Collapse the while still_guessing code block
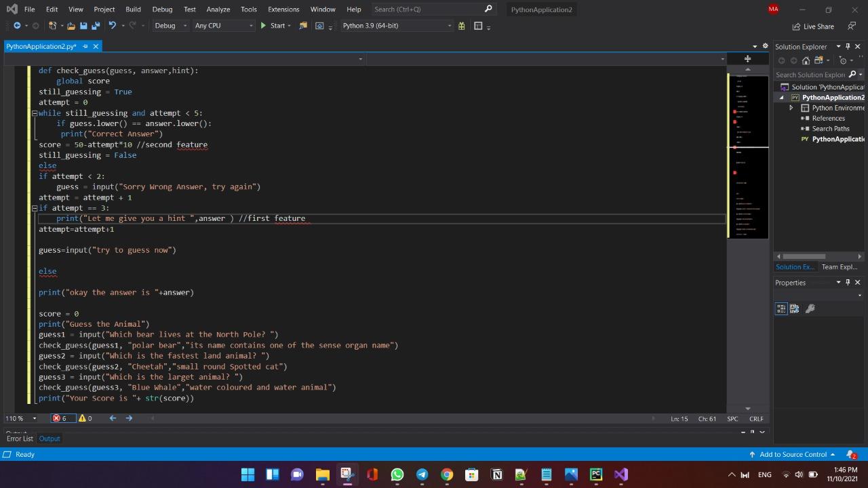 [35, 113]
